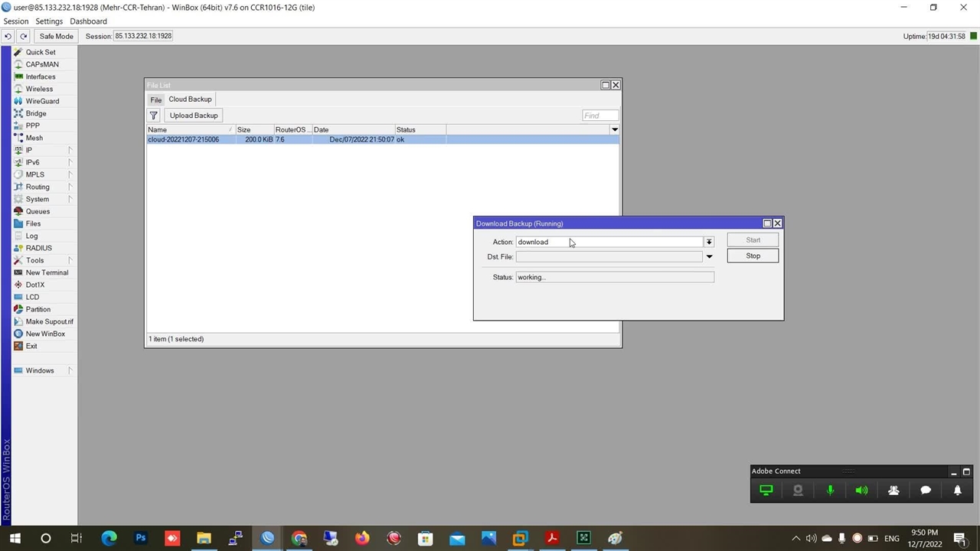Toggle screen sharing in Adobe Connect
This screenshot has height=551, width=980.
[x=766, y=491]
